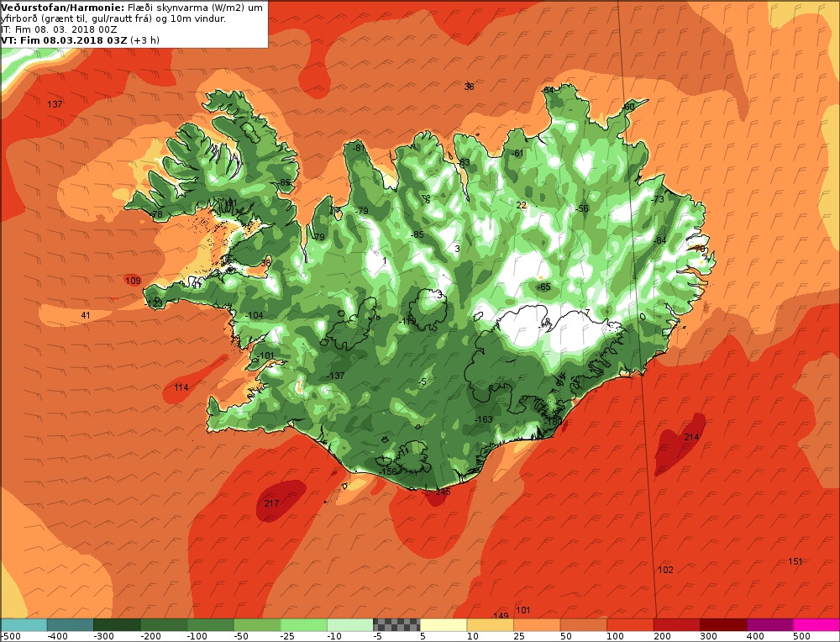840x642 pixels.
Task: Pick the pale yellow 5 to 10 swatch
Action: coord(444,625)
